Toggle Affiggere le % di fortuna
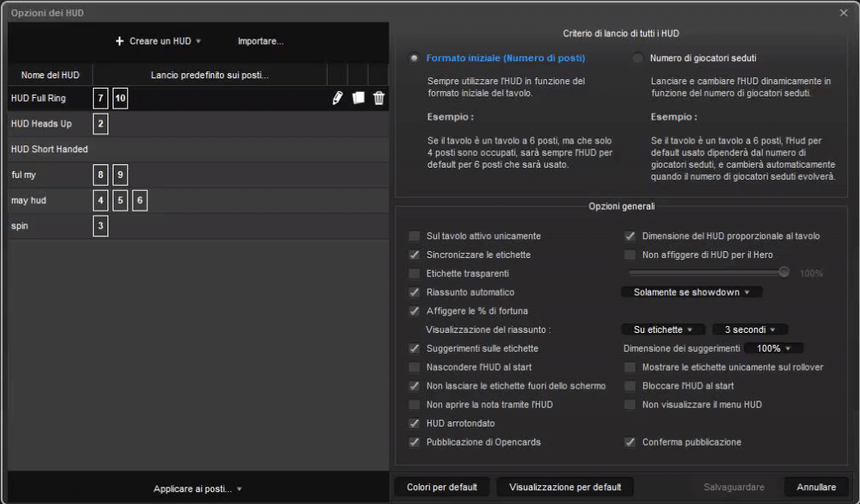 (x=415, y=311)
